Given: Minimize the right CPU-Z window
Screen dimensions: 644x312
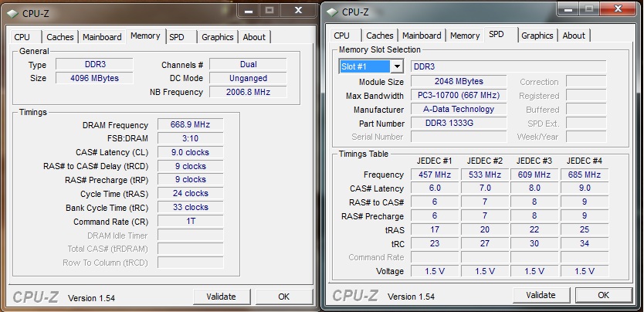Looking at the screenshot, I should 568,9.
